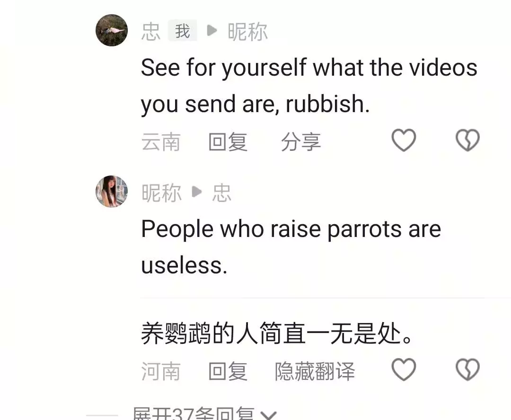Open the girl avatar of 昵称
Image resolution: width=511 pixels, height=420 pixels.
point(112,191)
